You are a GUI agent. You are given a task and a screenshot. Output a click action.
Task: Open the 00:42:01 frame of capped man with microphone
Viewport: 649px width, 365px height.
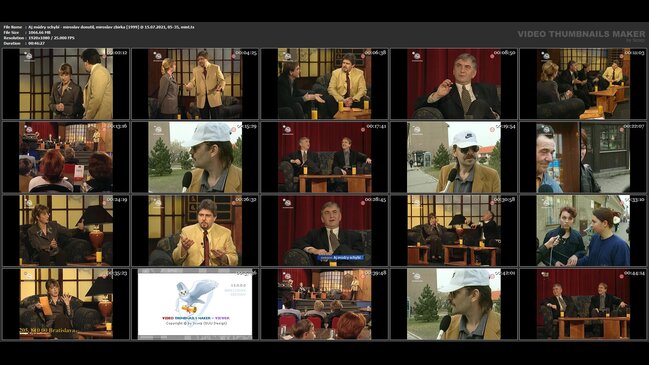click(x=454, y=304)
